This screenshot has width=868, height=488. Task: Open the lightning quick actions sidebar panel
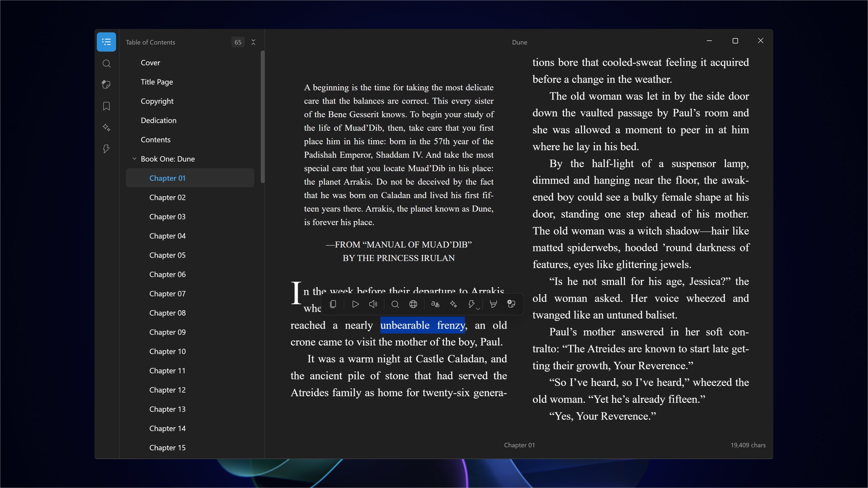pyautogui.click(x=106, y=148)
